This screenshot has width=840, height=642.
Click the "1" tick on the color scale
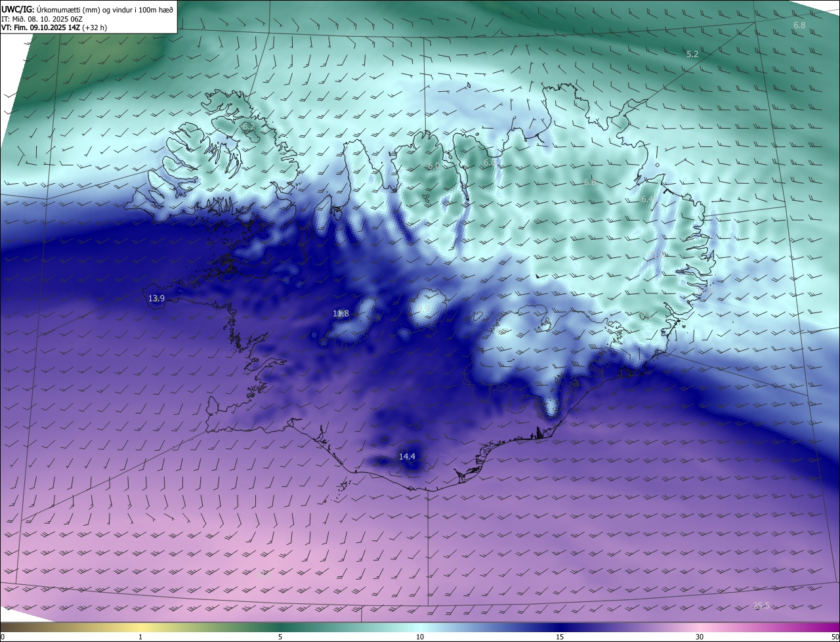coord(140,637)
